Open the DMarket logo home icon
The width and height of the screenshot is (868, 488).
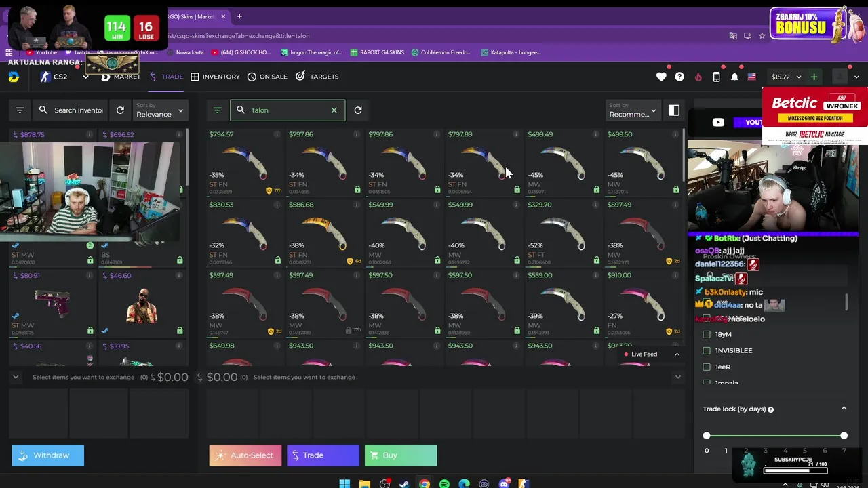14,77
